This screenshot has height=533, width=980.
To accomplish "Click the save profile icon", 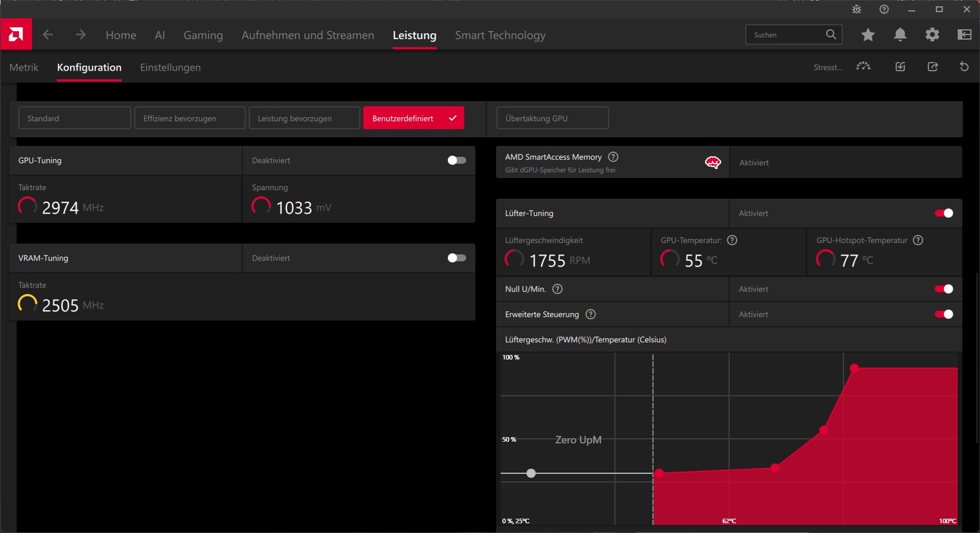I will click(900, 67).
